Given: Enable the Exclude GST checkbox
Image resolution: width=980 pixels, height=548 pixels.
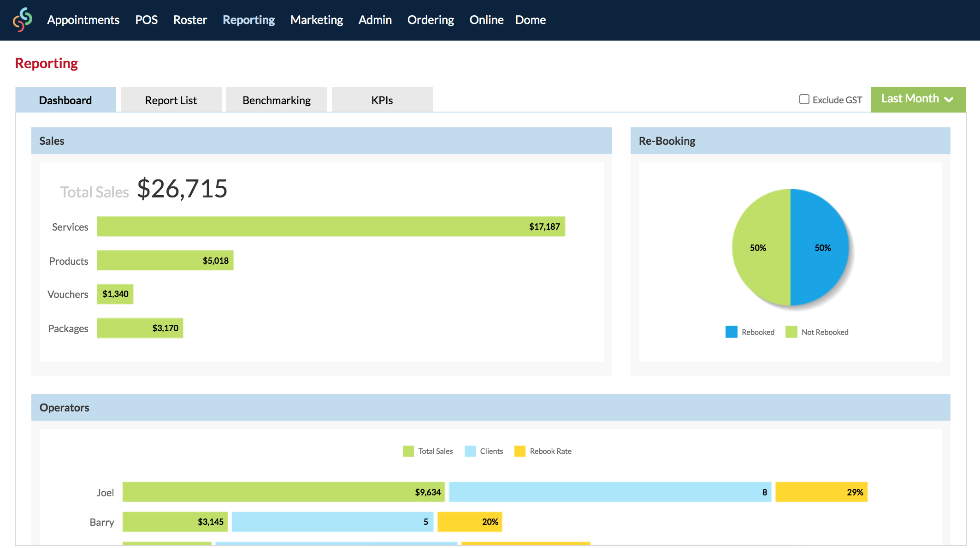Looking at the screenshot, I should [804, 99].
